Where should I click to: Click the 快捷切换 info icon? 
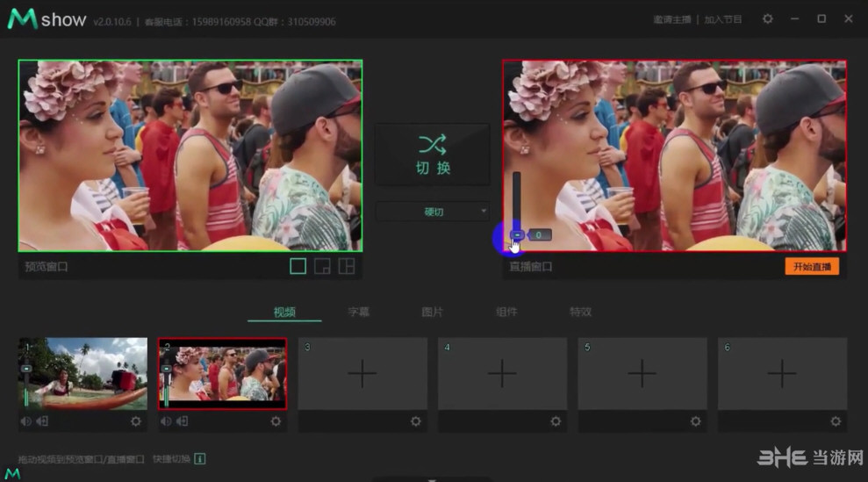click(x=200, y=458)
